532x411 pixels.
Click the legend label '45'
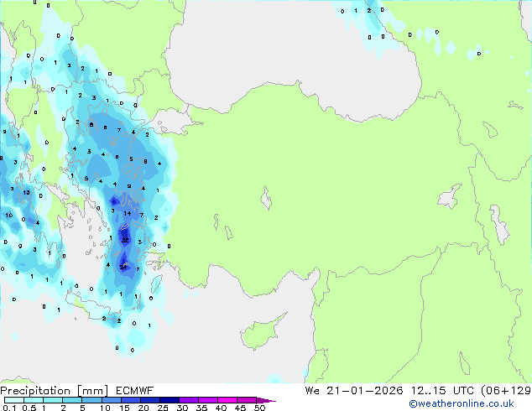tap(240, 408)
